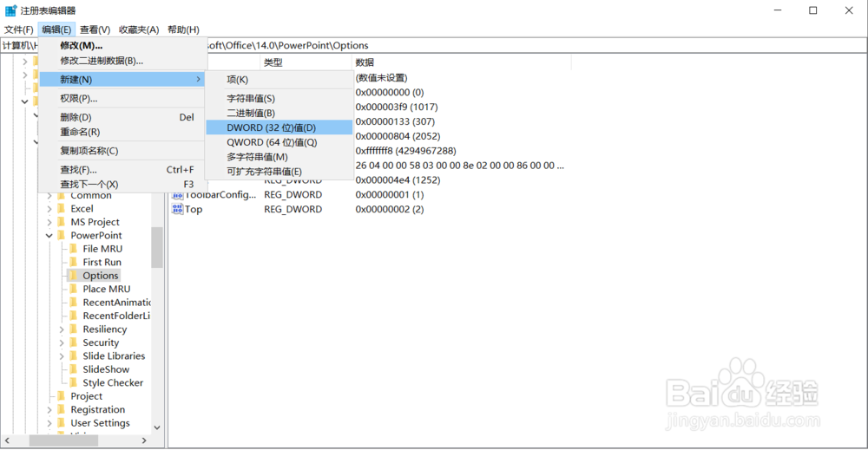This screenshot has width=868, height=450.
Task: Choose QWORD (64 位)值(Q) from submenu
Action: tap(279, 142)
